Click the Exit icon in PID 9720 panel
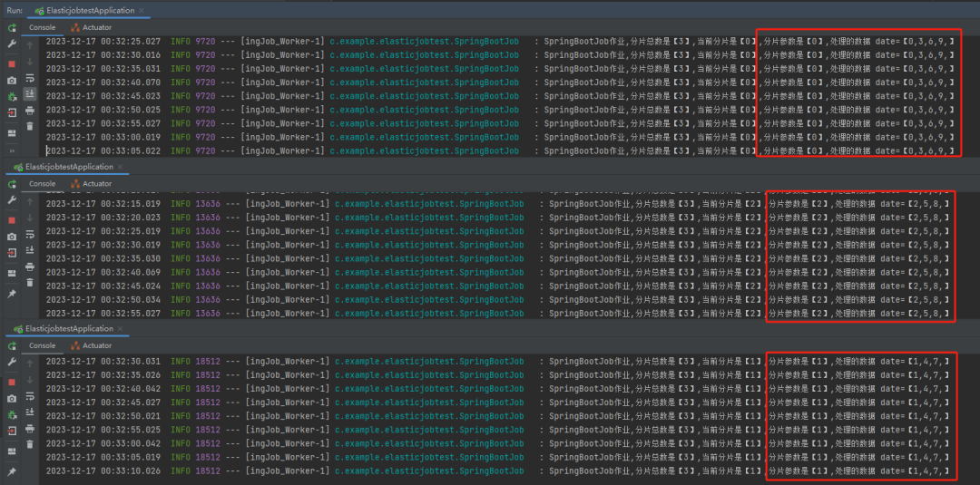 12,113
